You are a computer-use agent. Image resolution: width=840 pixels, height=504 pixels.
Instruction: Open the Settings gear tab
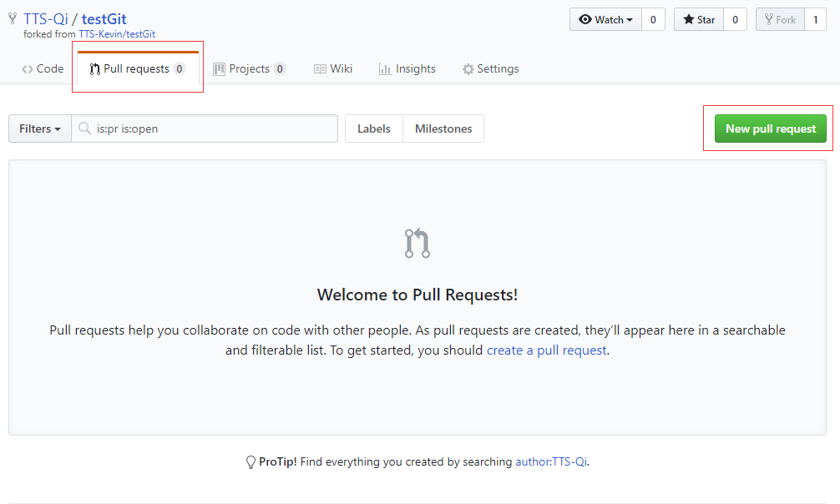491,69
